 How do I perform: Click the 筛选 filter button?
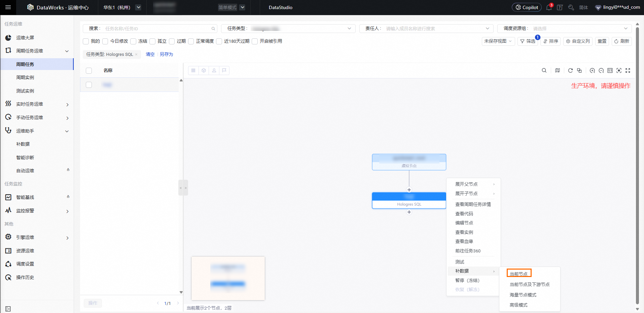(528, 41)
